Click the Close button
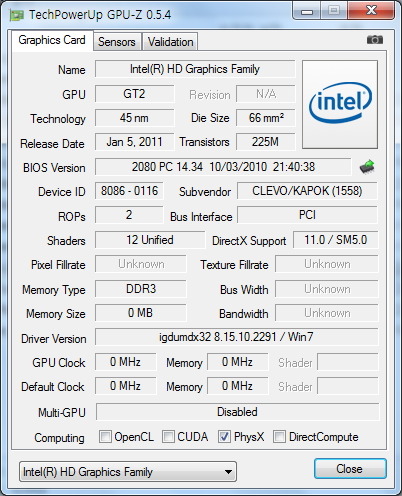Screen dimensions: 402x496 [350, 469]
